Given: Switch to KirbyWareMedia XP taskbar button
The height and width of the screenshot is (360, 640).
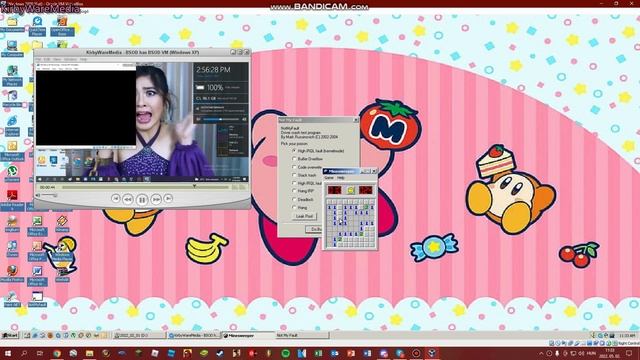Looking at the screenshot, I should [194, 335].
